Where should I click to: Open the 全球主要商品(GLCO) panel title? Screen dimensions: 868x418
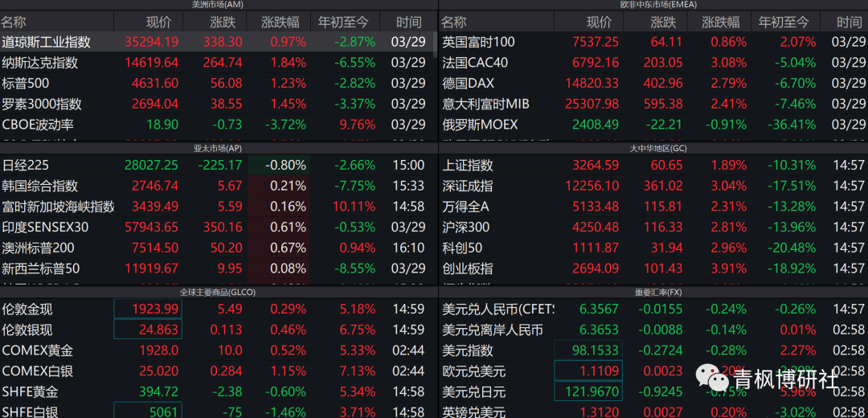click(x=218, y=293)
